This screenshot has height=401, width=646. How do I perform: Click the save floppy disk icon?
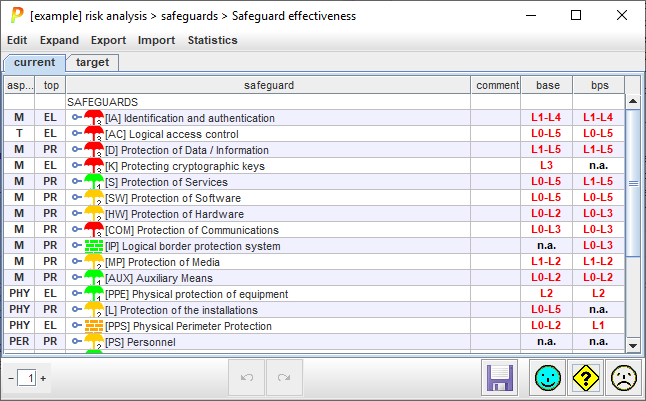coord(499,378)
